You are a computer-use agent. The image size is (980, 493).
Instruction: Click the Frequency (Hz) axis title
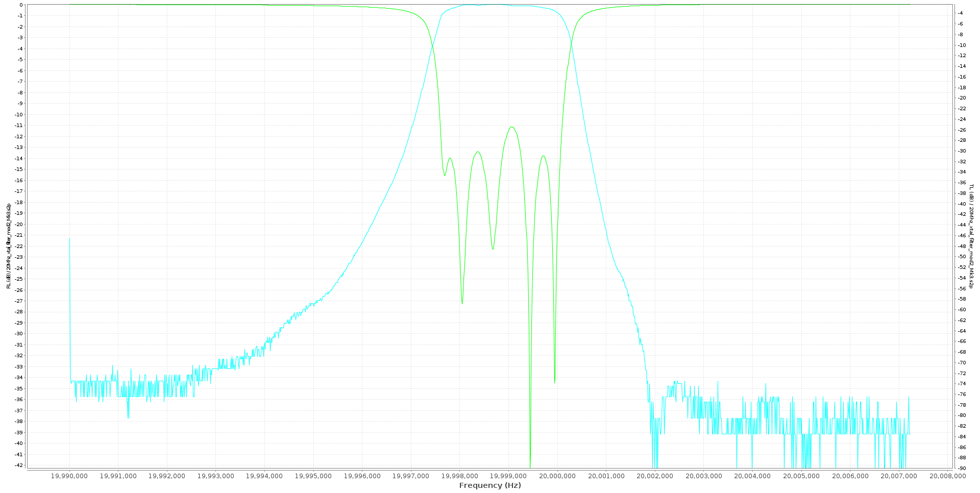pyautogui.click(x=490, y=485)
